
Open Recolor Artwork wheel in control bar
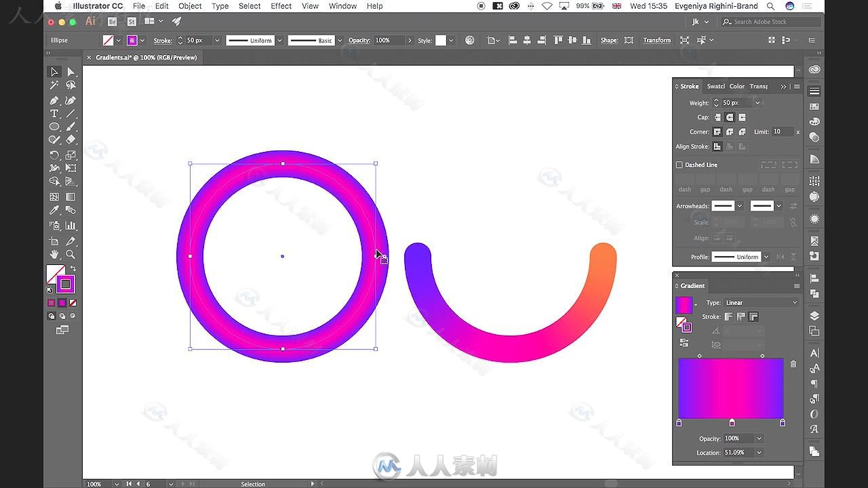point(469,41)
